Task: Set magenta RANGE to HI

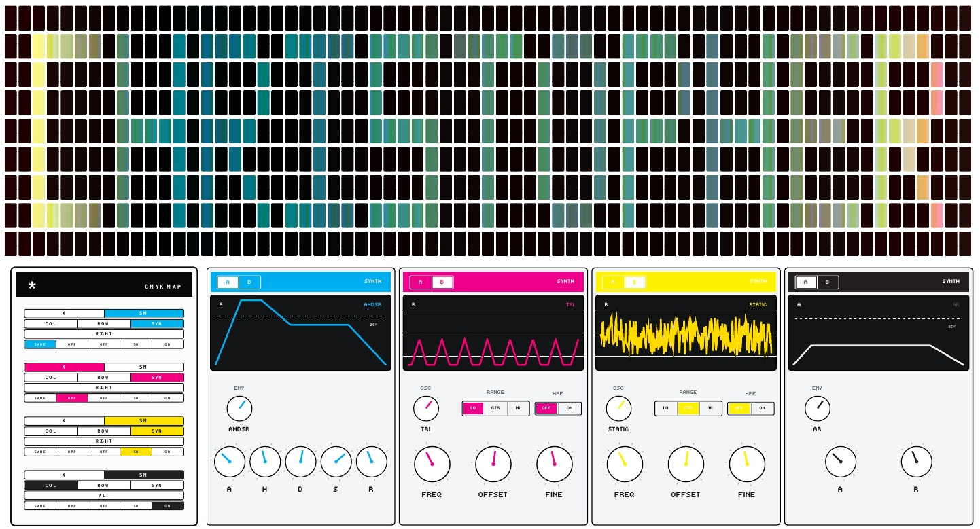Action: pos(518,409)
